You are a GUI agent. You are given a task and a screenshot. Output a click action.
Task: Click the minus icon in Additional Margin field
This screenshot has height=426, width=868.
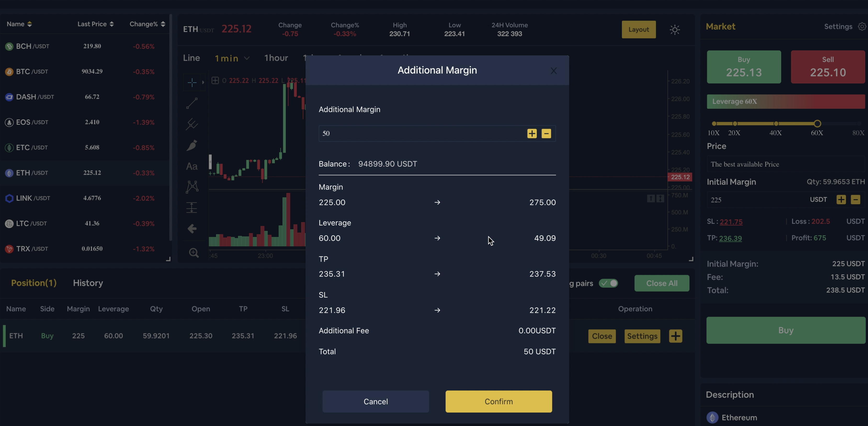pyautogui.click(x=546, y=133)
